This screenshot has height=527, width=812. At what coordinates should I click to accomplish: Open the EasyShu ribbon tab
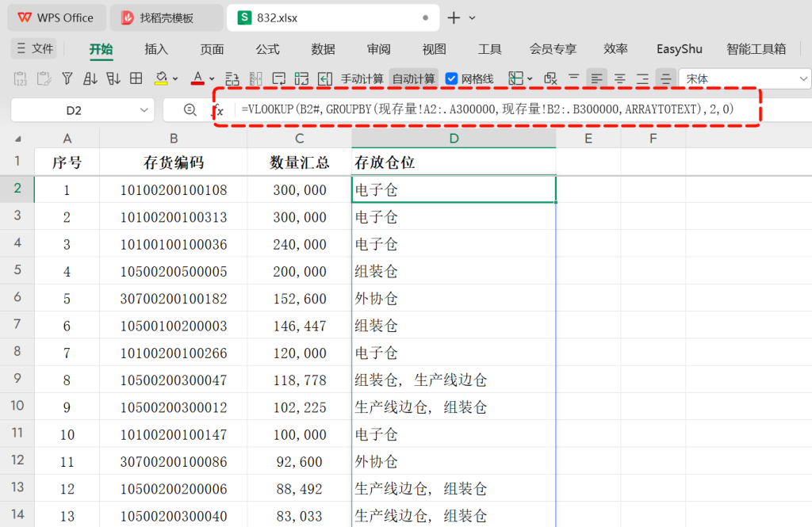pos(680,49)
